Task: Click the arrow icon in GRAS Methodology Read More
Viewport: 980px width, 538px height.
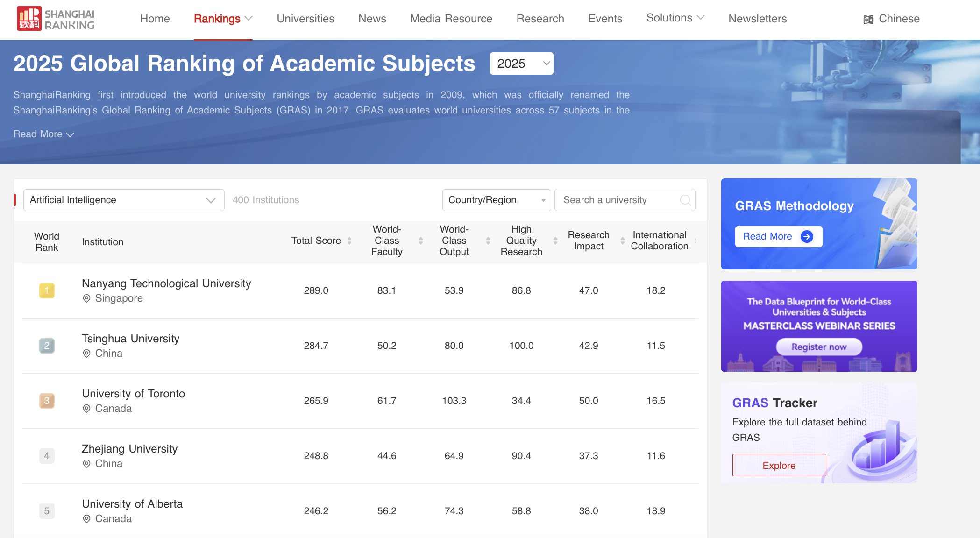Action: point(807,237)
